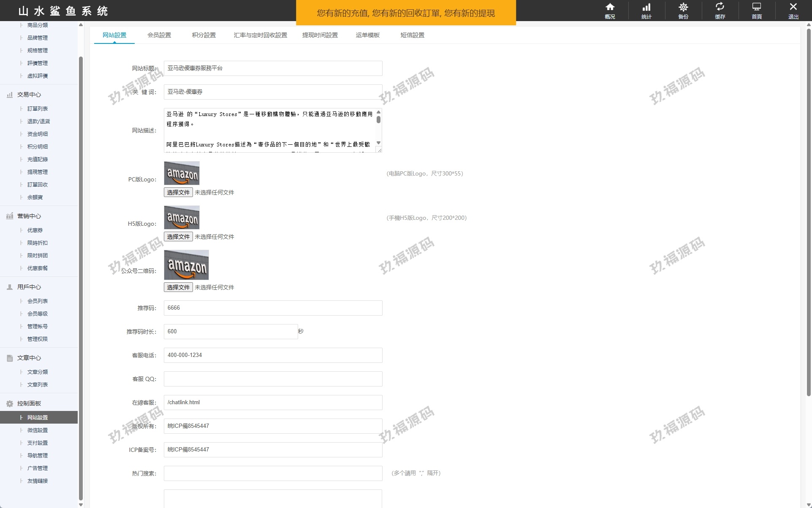Click the 退出 logout X icon
Viewport: 812px width, 508px height.
[793, 7]
